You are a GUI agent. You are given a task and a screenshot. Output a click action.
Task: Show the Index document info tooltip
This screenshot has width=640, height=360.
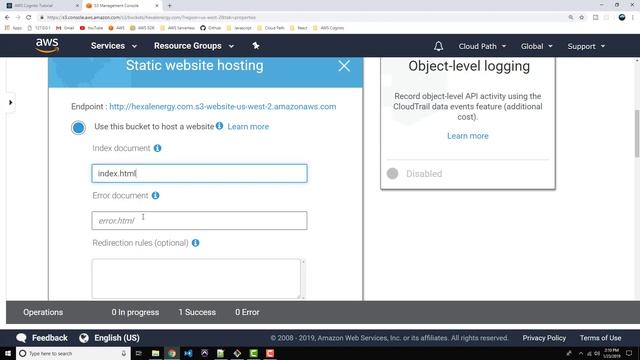[x=158, y=148]
